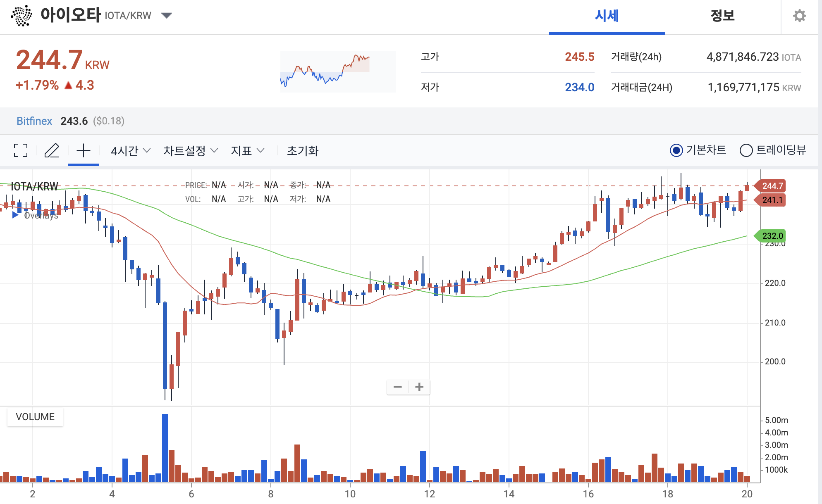Click the 244.7 current price tag
This screenshot has width=822, height=504.
(x=772, y=186)
